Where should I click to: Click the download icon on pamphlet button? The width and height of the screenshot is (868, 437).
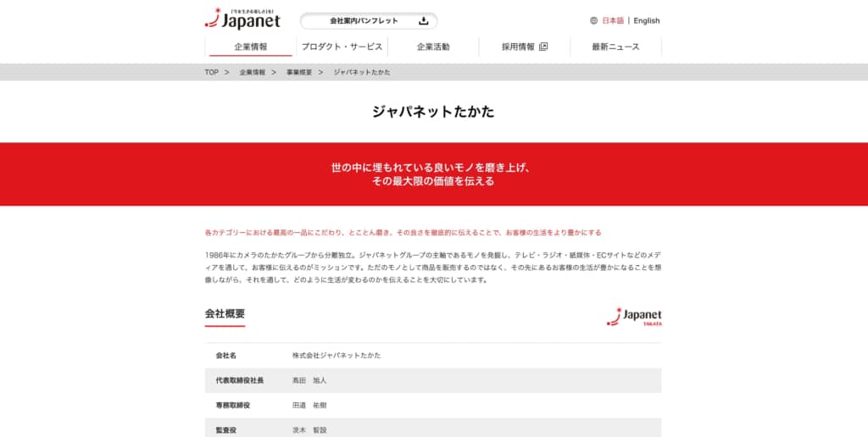[x=424, y=21]
